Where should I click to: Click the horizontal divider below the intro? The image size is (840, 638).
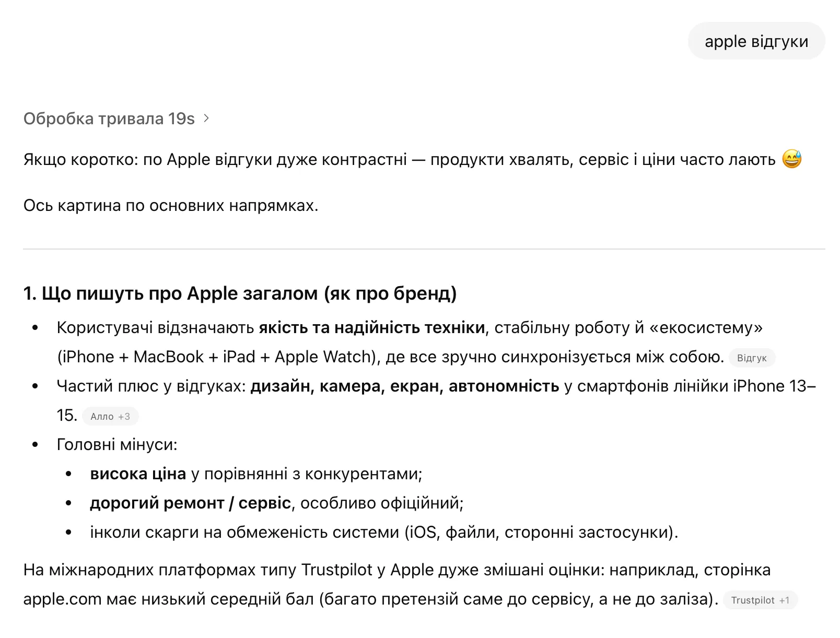(x=424, y=249)
